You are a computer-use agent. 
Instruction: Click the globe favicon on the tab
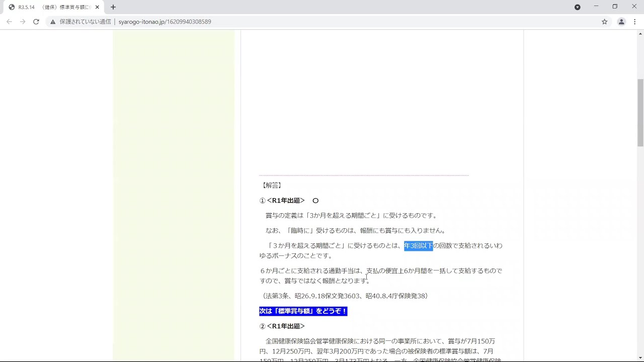click(x=12, y=7)
